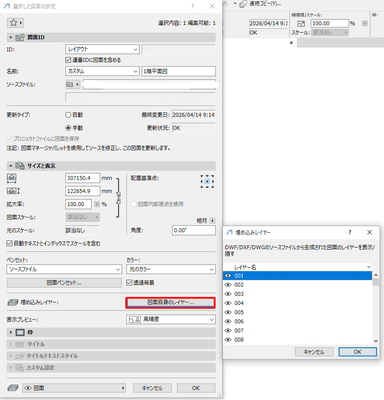This screenshot has height=400, width=384.
Task: Collapse the 図面ID section
Action: click(x=11, y=37)
